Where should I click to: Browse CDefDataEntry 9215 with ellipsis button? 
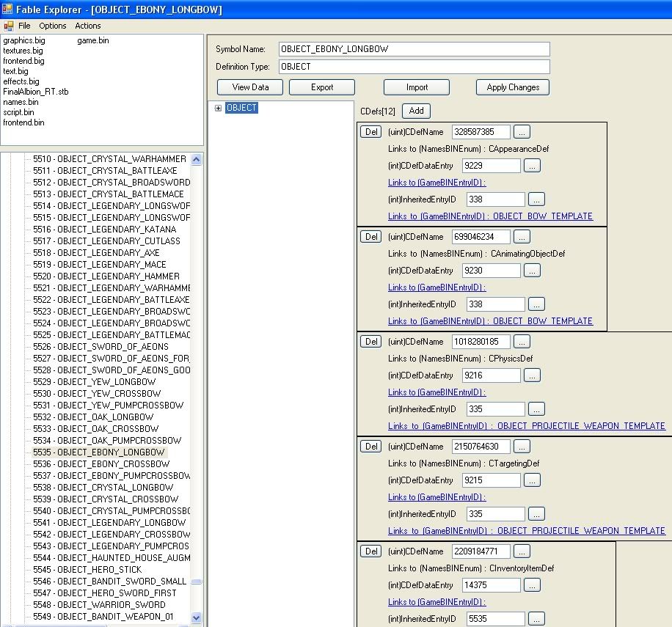pos(532,480)
